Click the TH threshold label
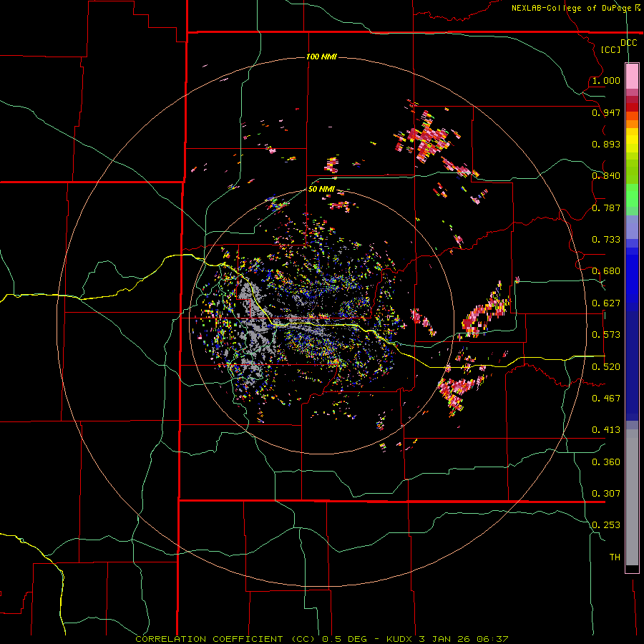This screenshot has width=644, height=644. (615, 557)
